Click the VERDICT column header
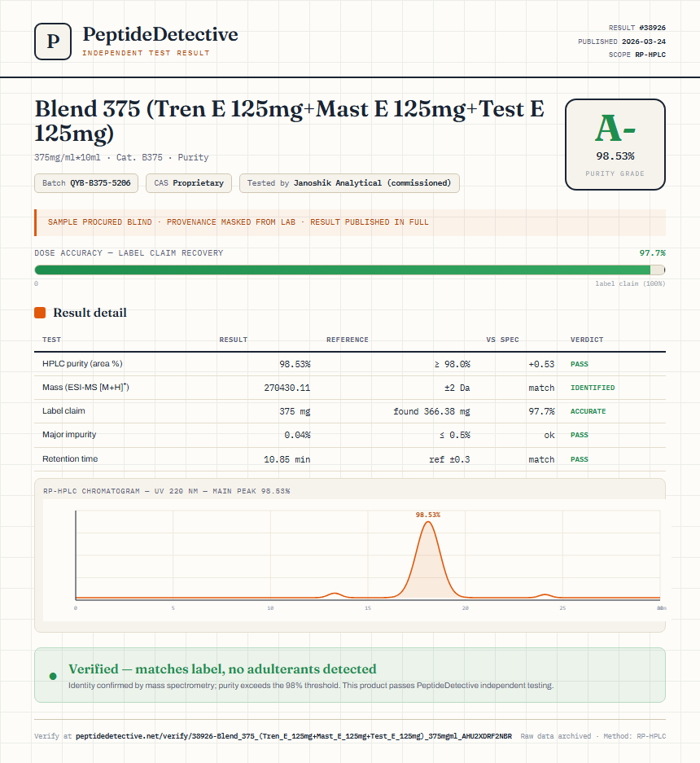Screen dimensions: 700x763 (587, 340)
